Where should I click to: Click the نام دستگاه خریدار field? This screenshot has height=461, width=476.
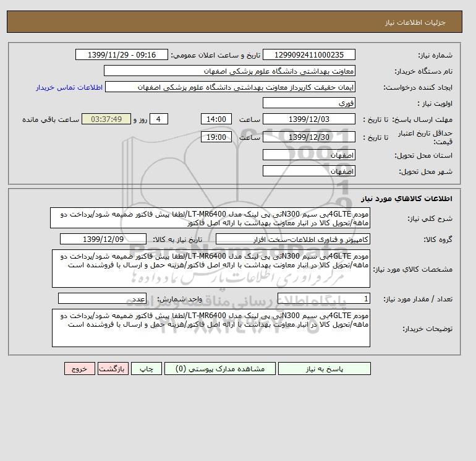(229, 71)
